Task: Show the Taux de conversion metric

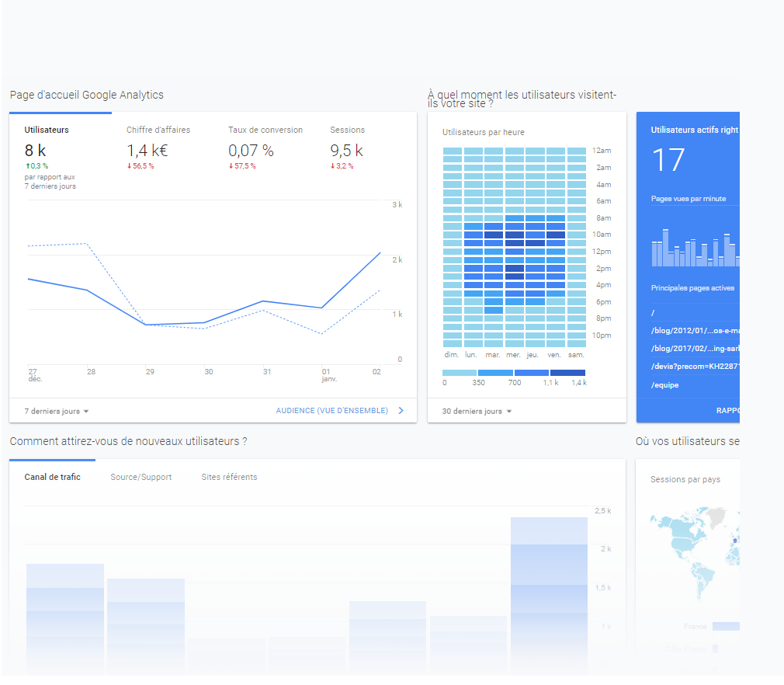Action: [265, 130]
